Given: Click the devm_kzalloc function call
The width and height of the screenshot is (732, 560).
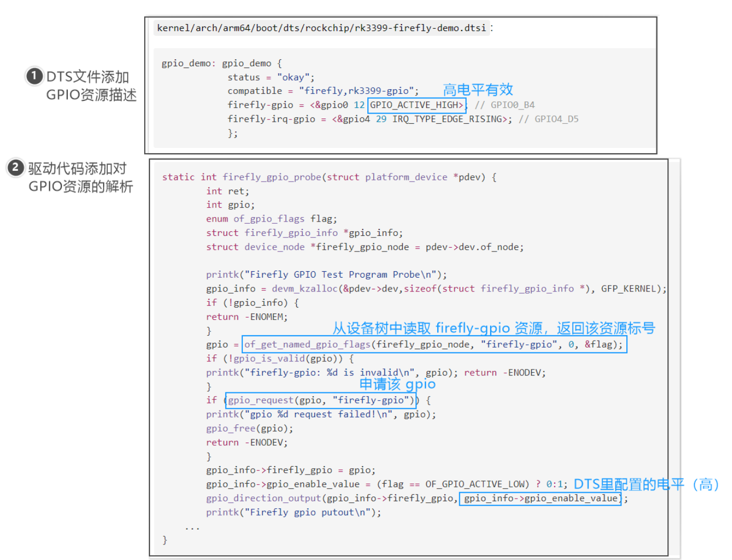Looking at the screenshot, I should pos(304,289).
